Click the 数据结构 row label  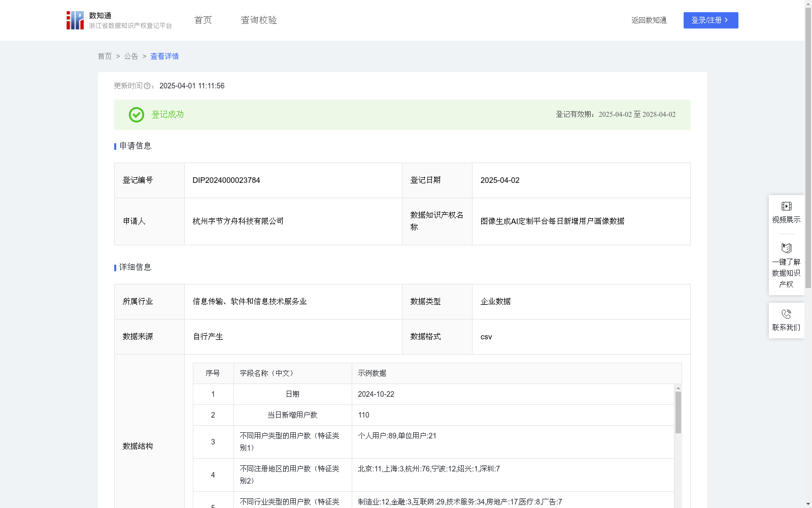[x=138, y=447]
